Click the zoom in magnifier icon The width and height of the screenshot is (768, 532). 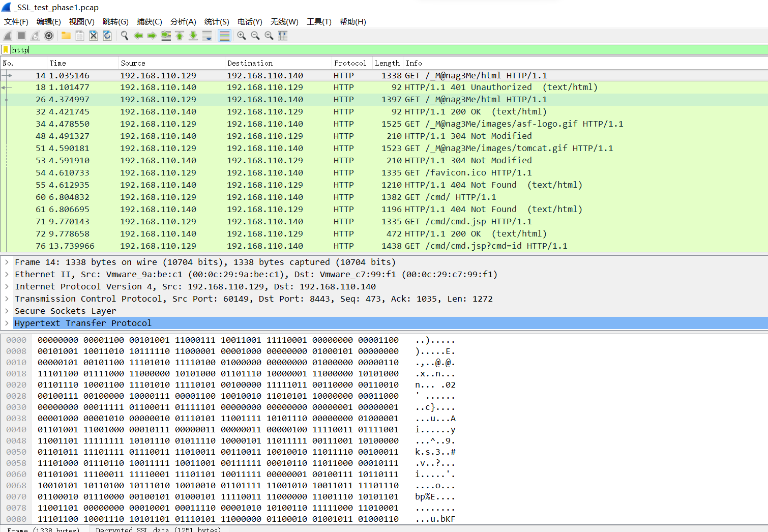coord(242,36)
